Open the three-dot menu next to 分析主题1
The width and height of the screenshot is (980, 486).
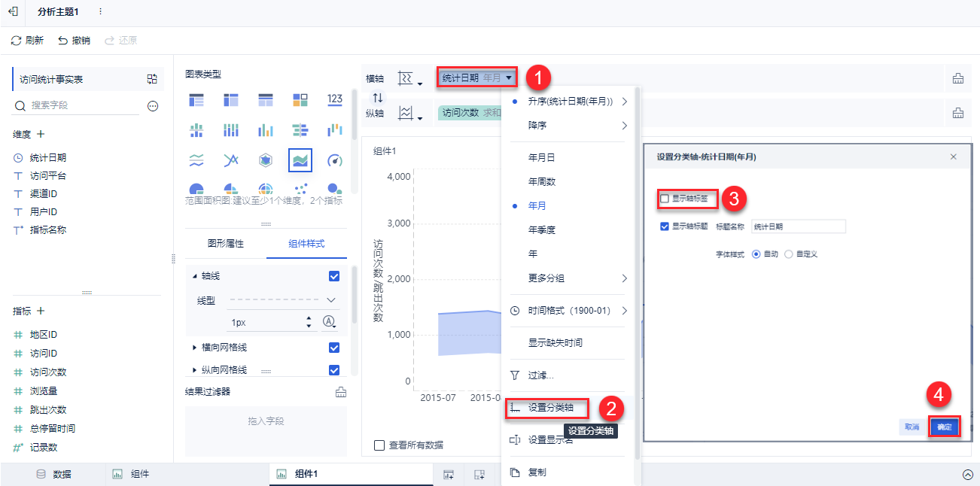[101, 12]
